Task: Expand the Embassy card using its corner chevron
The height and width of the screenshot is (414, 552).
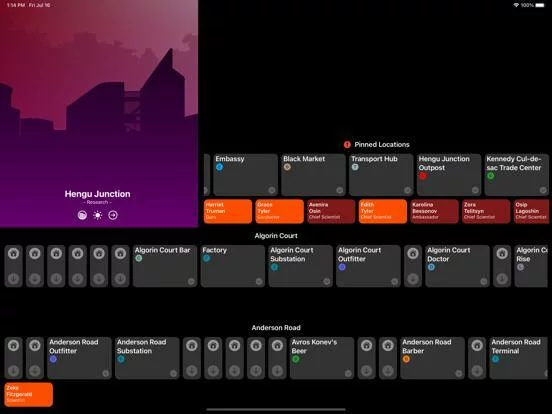Action: point(272,190)
